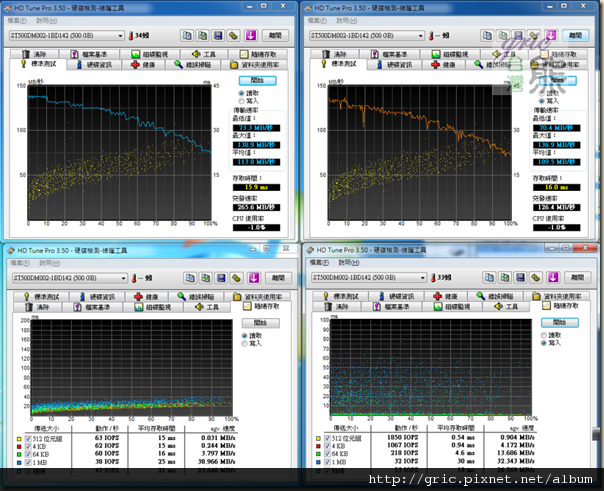This screenshot has width=604, height=491.
Task: Click 開始 button in top-left window
Action: (257, 80)
